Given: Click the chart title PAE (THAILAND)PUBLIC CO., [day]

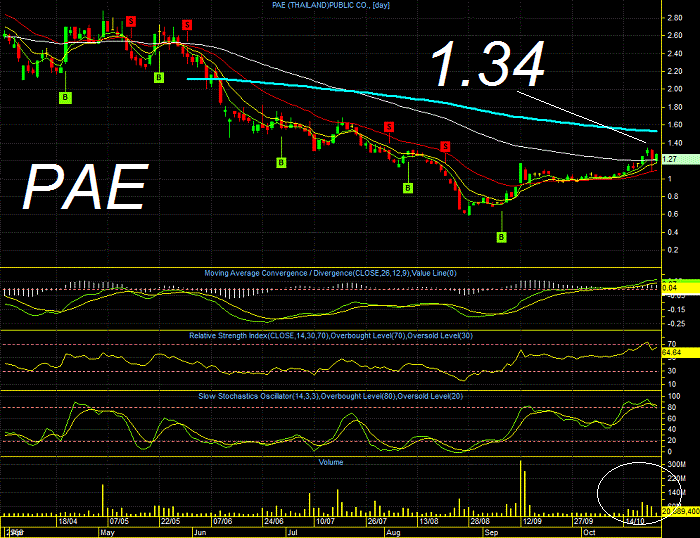Looking at the screenshot, I should (x=331, y=5).
